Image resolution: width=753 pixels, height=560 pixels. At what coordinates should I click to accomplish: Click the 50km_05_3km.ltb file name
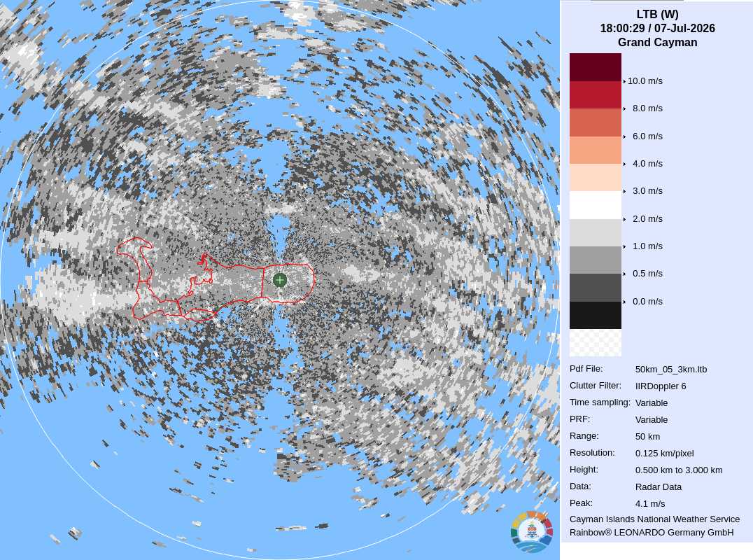(671, 370)
